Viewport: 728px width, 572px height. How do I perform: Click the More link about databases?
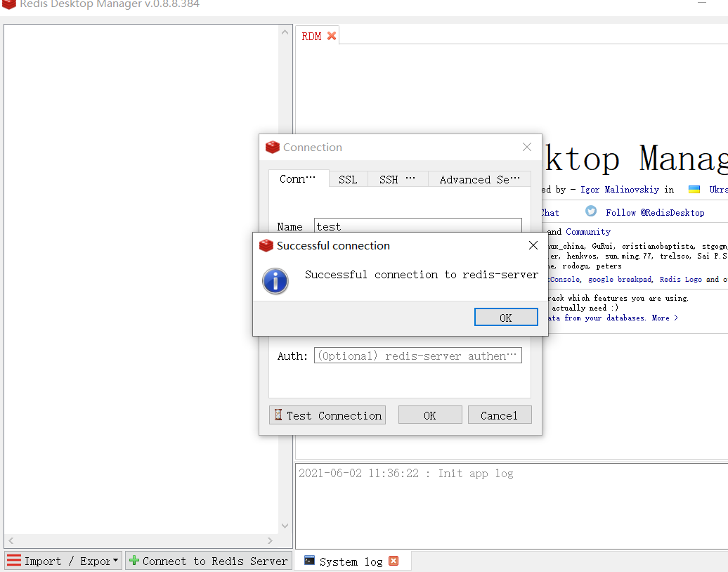(664, 318)
